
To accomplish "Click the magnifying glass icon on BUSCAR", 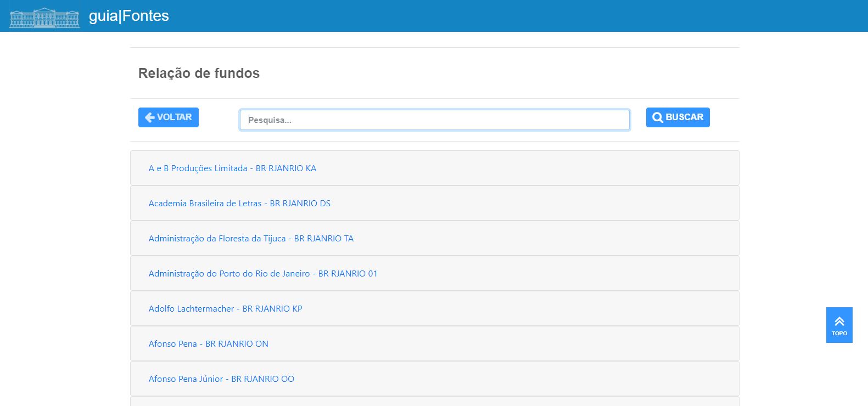I will pos(657,117).
